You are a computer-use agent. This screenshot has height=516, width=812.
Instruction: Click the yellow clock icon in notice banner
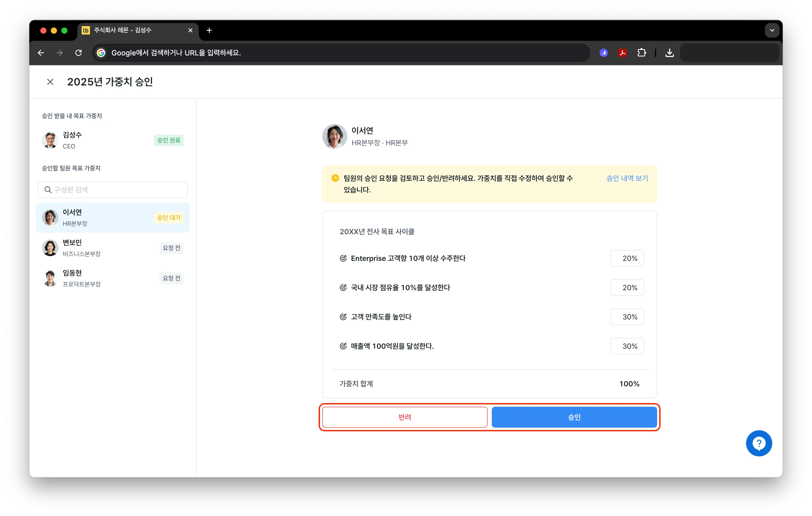(335, 178)
